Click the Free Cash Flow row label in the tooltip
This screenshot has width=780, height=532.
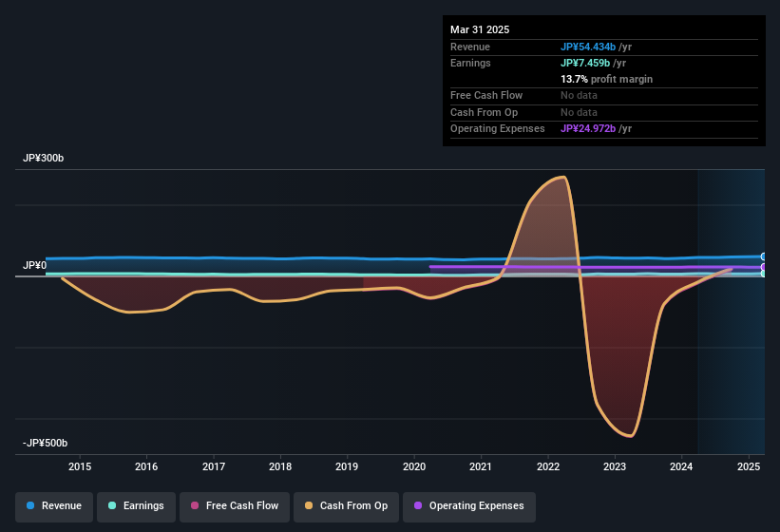pos(486,95)
